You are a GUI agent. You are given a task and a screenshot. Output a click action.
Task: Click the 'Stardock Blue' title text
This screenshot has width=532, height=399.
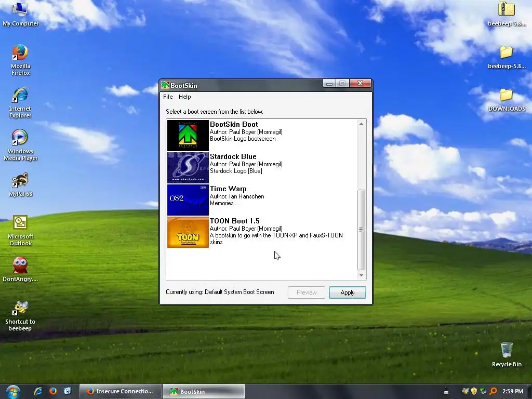233,156
